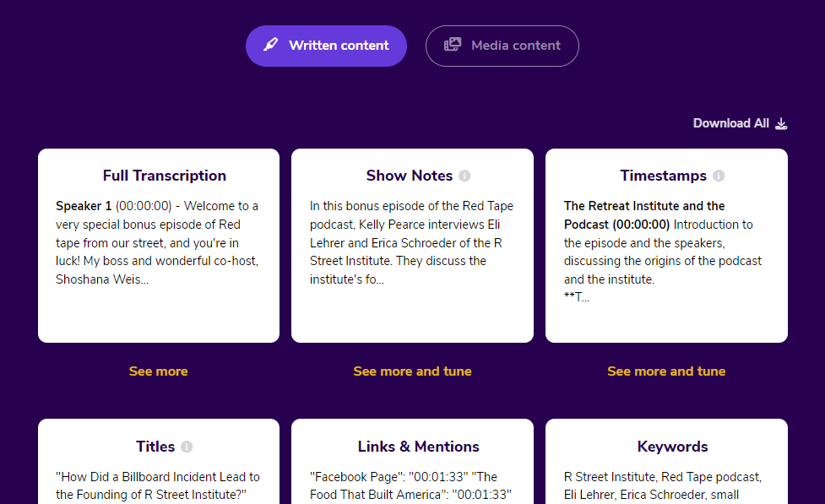The height and width of the screenshot is (504, 825).
Task: Click the download icon next to Download All
Action: [x=780, y=123]
